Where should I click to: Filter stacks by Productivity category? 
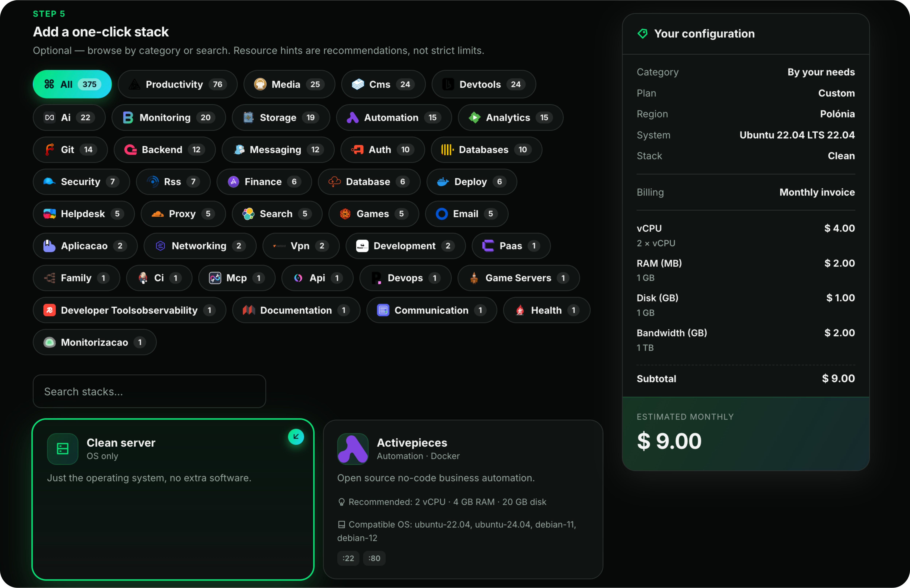click(x=178, y=84)
